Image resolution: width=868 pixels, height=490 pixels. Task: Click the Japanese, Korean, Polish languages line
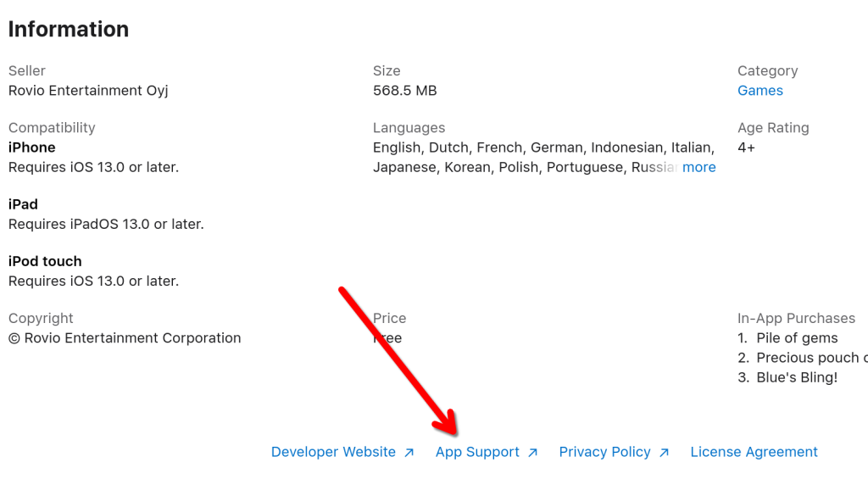pyautogui.click(x=525, y=167)
